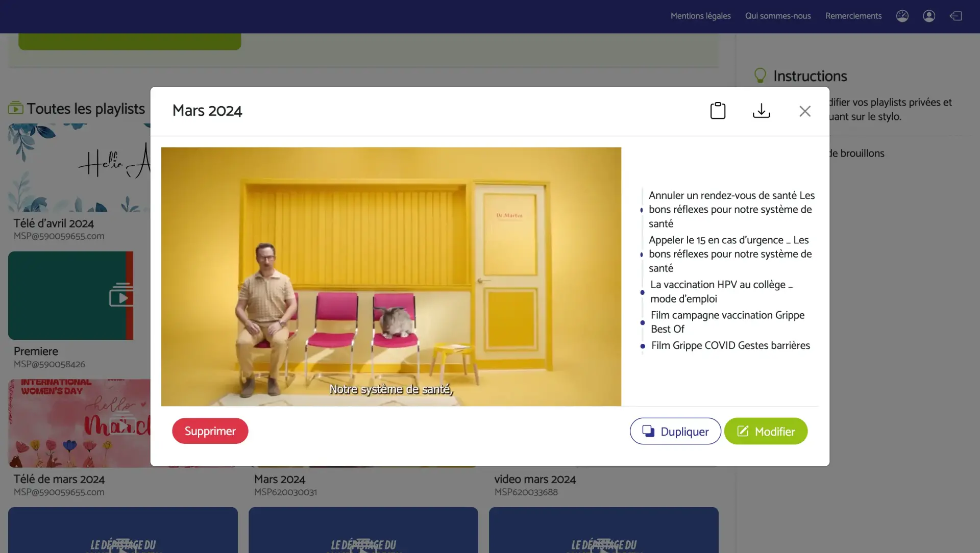Image resolution: width=980 pixels, height=553 pixels.
Task: Click the Dupliquer button
Action: point(675,432)
